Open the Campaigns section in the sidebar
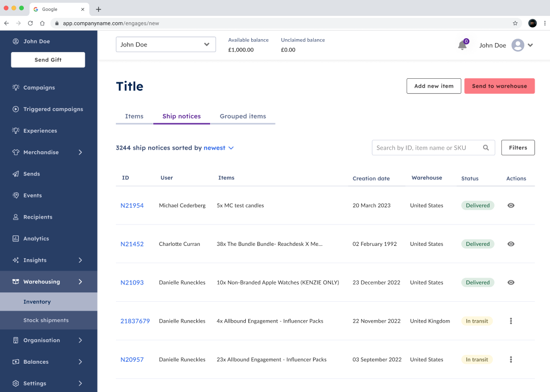This screenshot has height=392, width=550. tap(39, 87)
